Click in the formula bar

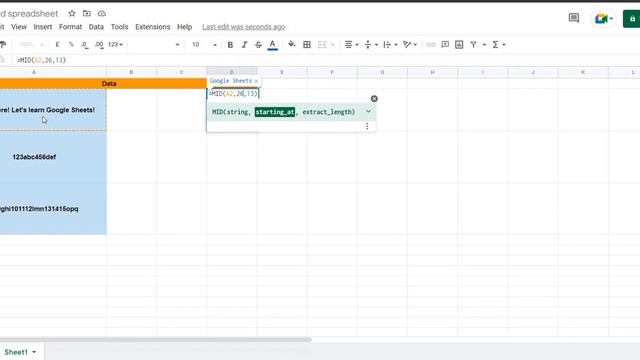[x=327, y=60]
